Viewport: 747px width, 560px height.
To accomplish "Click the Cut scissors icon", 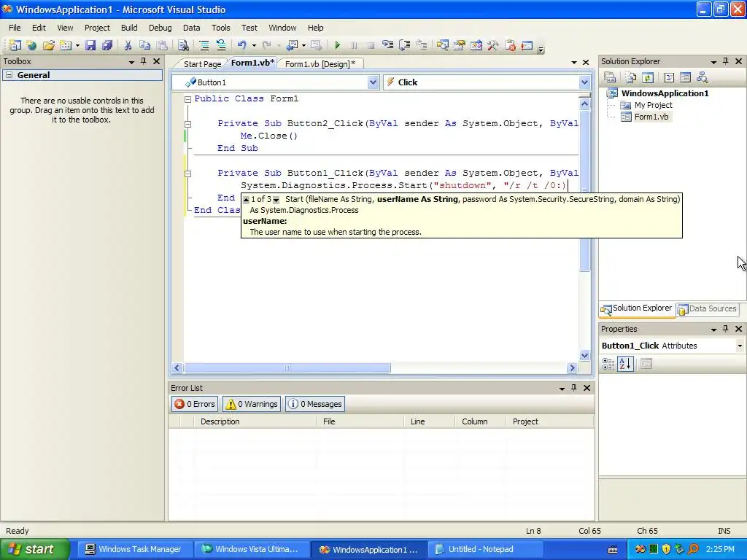I will (x=128, y=45).
